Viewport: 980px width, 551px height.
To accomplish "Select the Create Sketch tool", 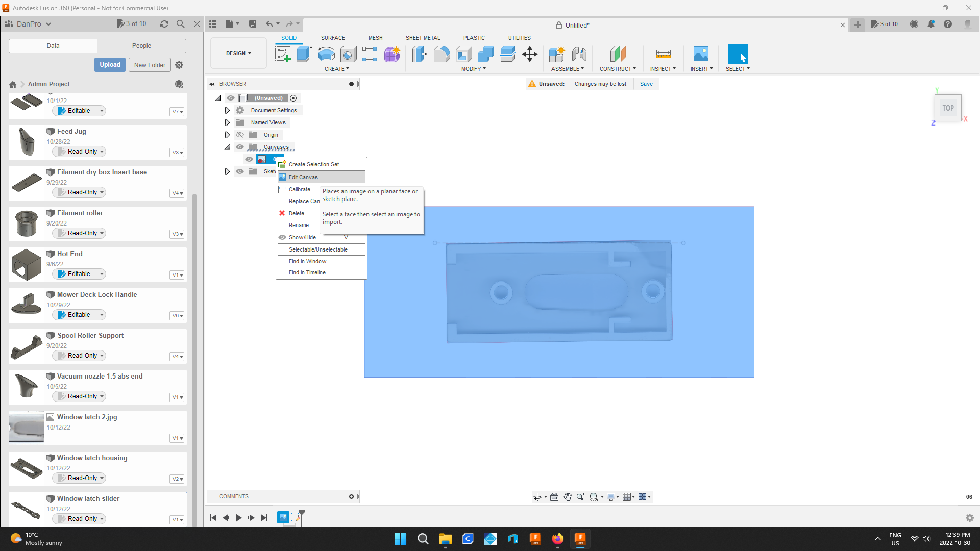I will (x=282, y=55).
